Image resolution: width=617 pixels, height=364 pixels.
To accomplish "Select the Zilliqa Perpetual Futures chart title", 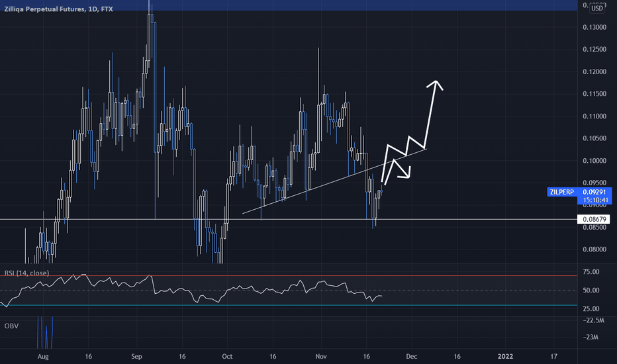I will click(58, 9).
